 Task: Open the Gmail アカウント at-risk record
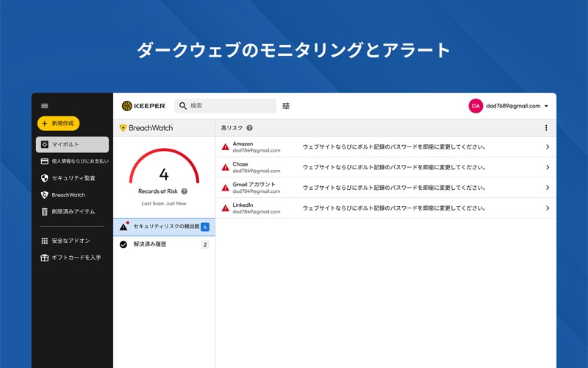[386, 188]
